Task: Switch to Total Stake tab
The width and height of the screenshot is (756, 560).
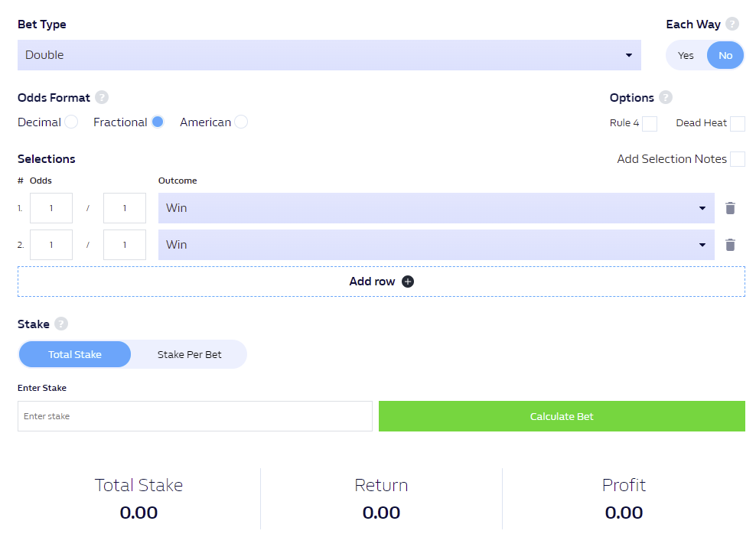Action: point(75,355)
